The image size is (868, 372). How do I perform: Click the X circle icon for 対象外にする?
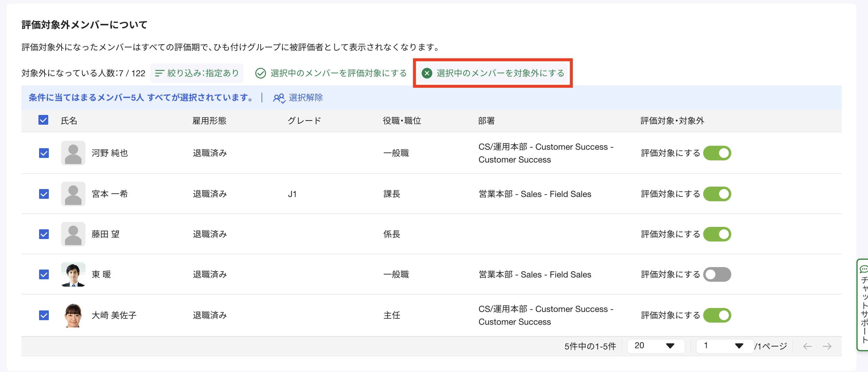pos(427,73)
